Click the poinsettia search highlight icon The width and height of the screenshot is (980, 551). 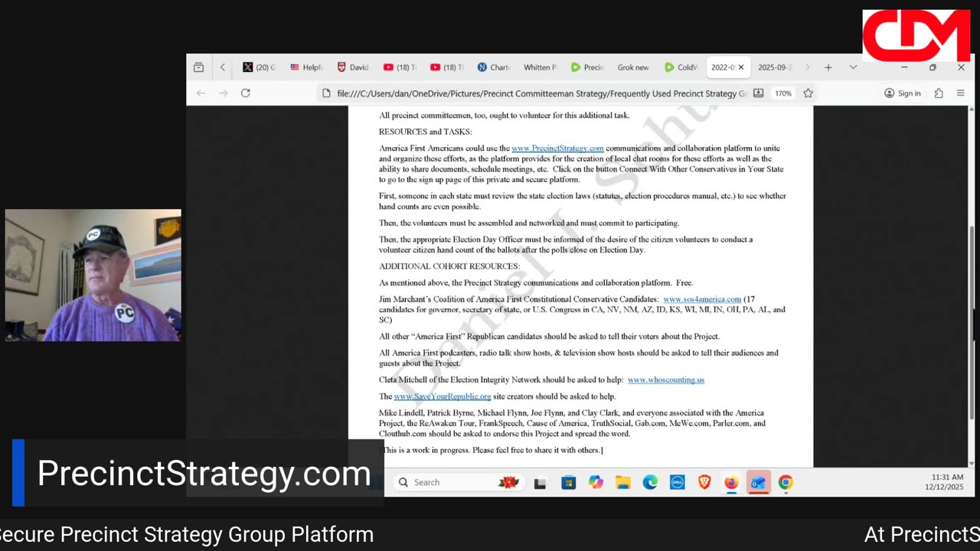click(508, 482)
